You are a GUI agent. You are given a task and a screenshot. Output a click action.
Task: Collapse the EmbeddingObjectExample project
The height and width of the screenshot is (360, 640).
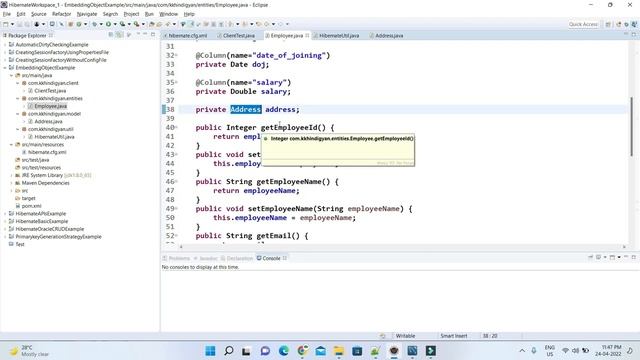[x=5, y=68]
